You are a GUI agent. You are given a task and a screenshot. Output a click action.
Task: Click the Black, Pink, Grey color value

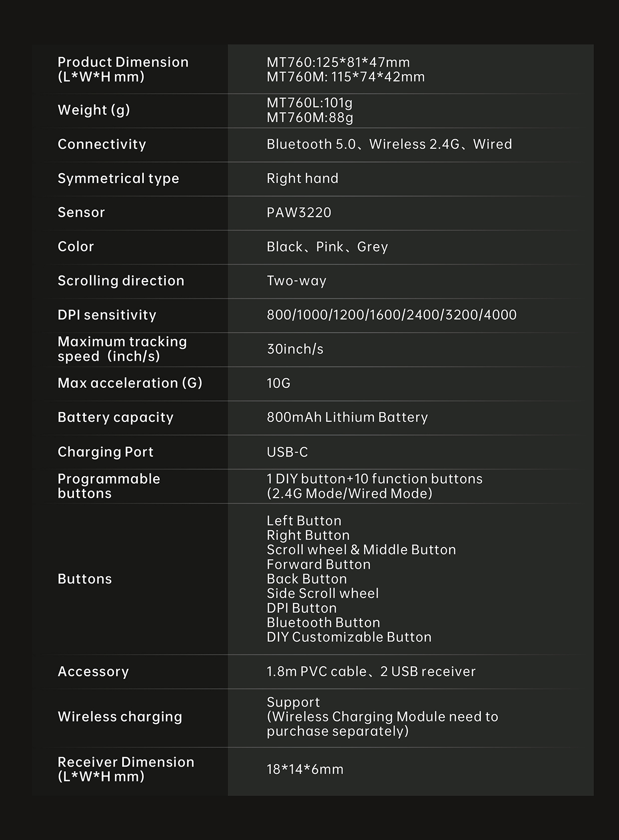(x=327, y=247)
